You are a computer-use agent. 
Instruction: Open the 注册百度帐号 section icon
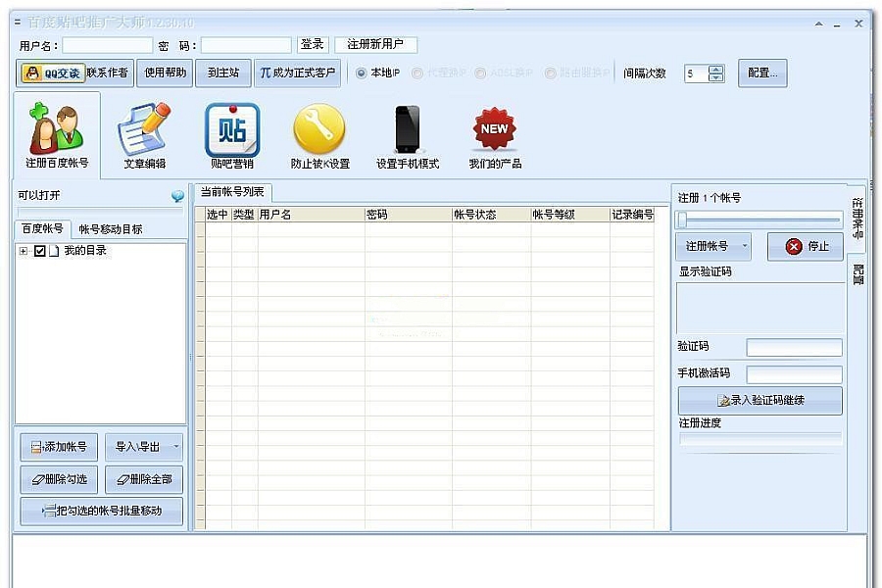[x=57, y=135]
